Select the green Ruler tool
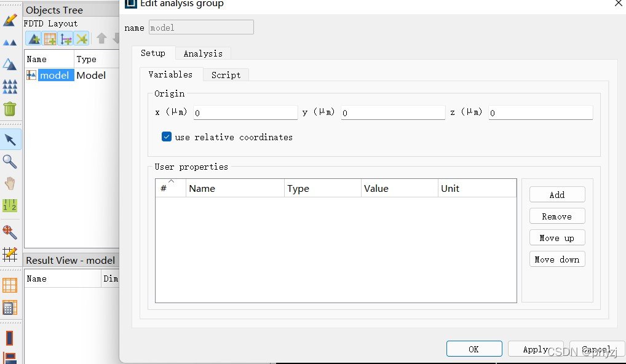Screen dimensions: 626x364 [10, 205]
